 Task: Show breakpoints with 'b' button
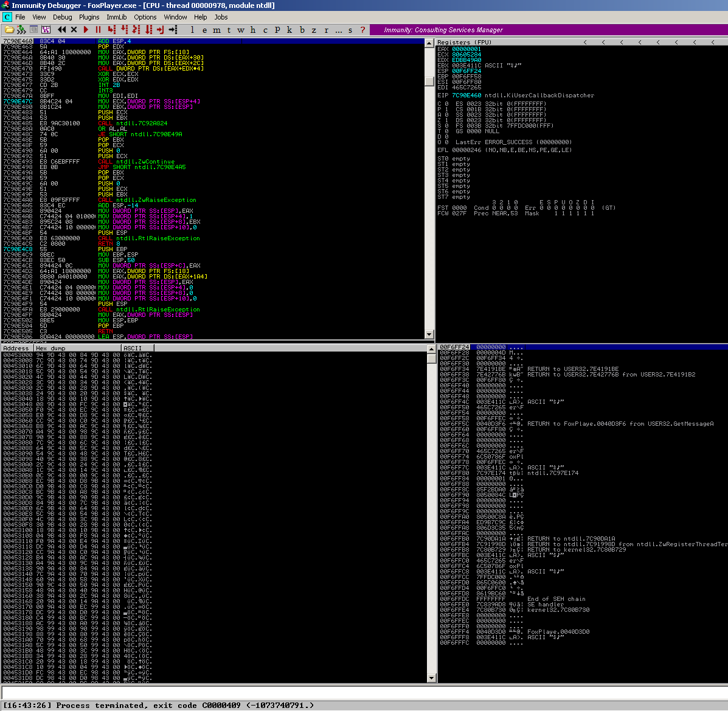pyautogui.click(x=302, y=30)
